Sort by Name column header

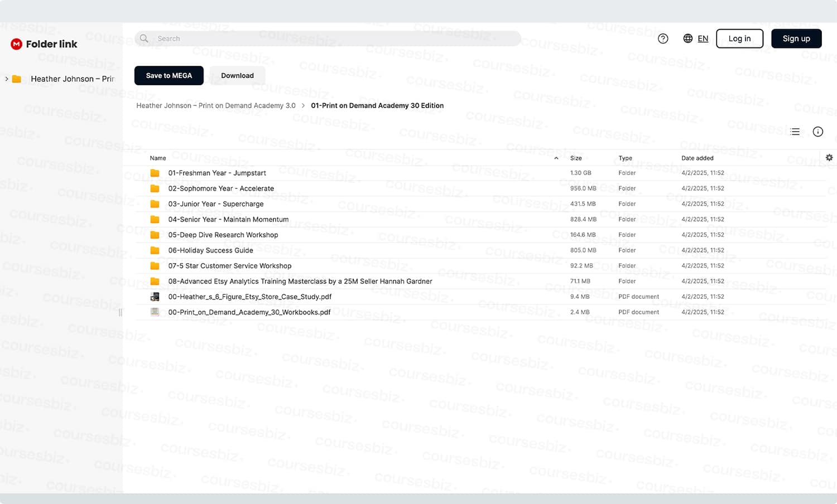coord(158,158)
